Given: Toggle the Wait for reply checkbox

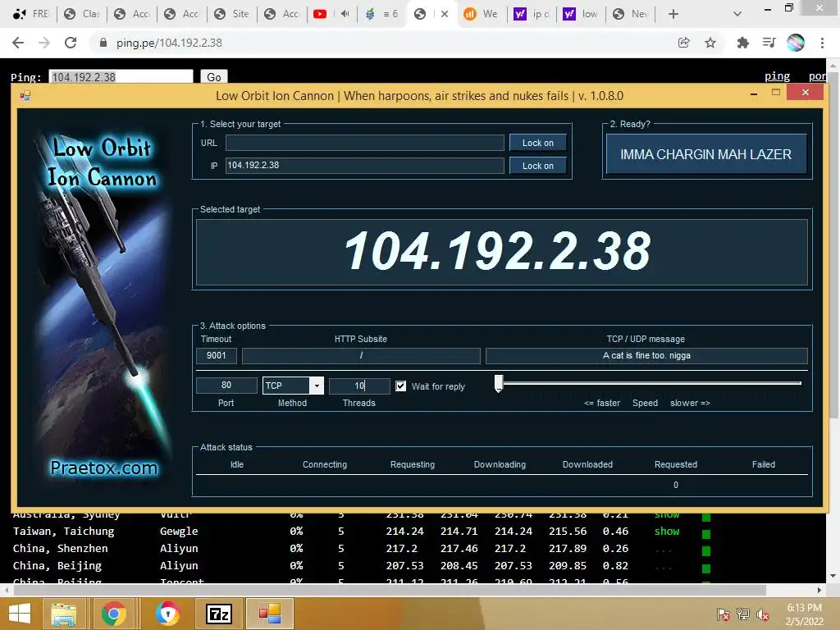Looking at the screenshot, I should (x=400, y=386).
